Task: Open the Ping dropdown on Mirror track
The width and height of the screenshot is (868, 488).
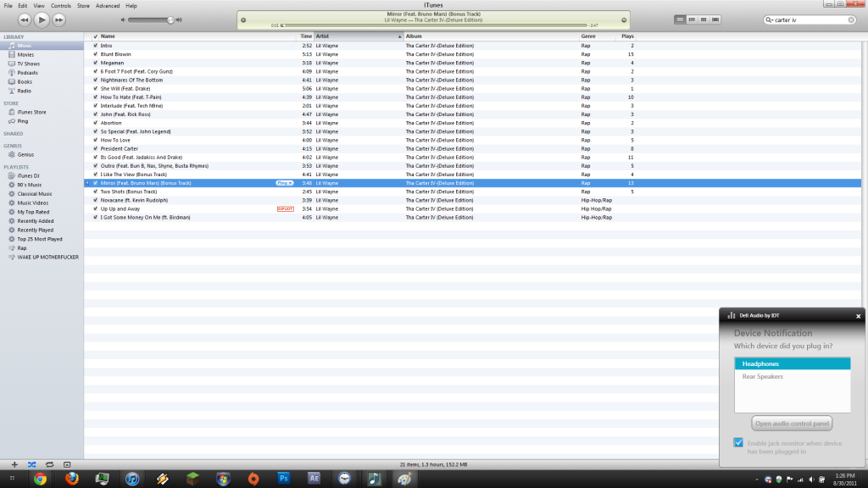Action: pyautogui.click(x=285, y=183)
